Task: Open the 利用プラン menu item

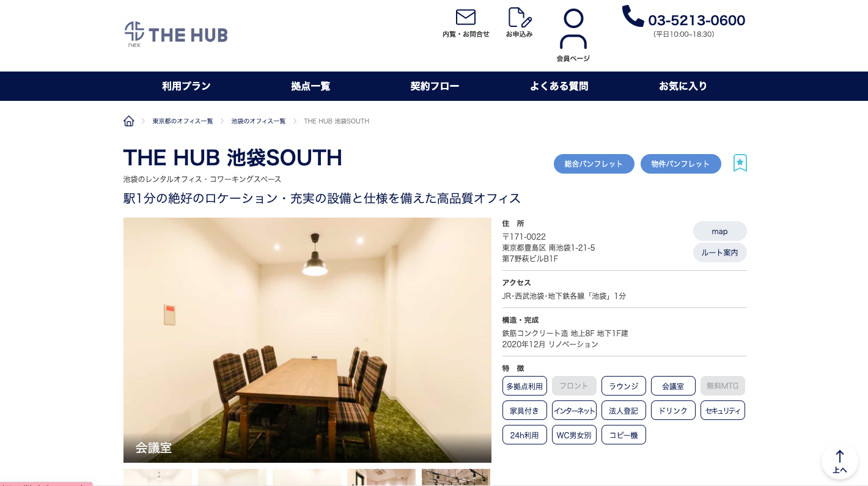Action: [186, 86]
